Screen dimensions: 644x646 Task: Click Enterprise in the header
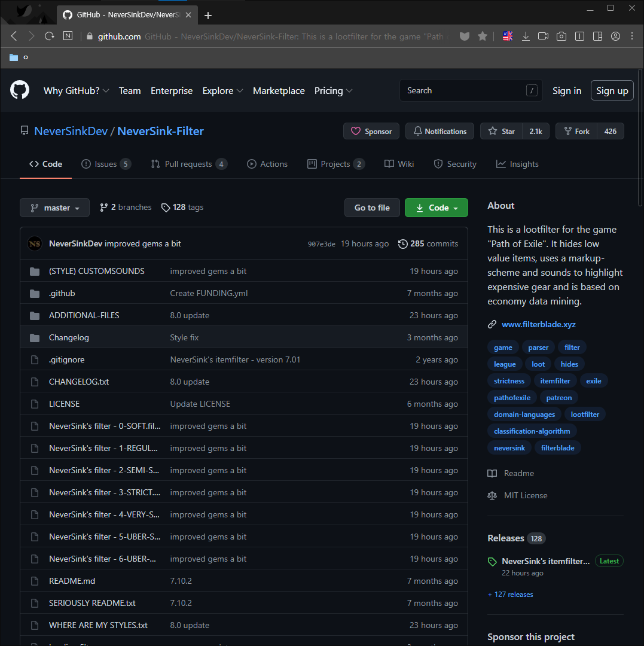172,91
